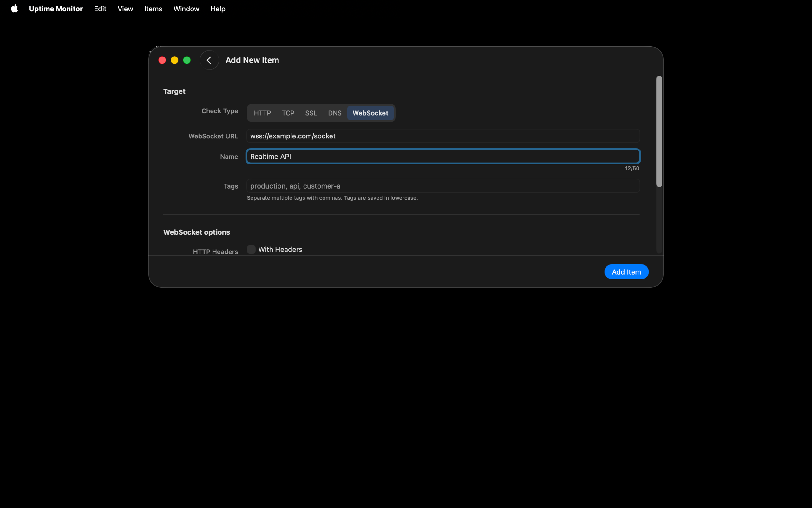
Task: Maximize window with green button
Action: tap(187, 60)
